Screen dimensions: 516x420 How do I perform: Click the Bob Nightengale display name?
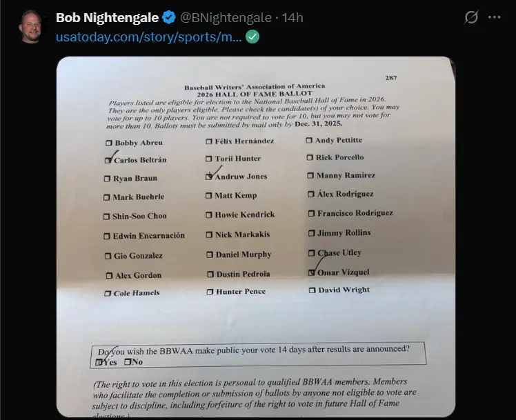point(107,17)
